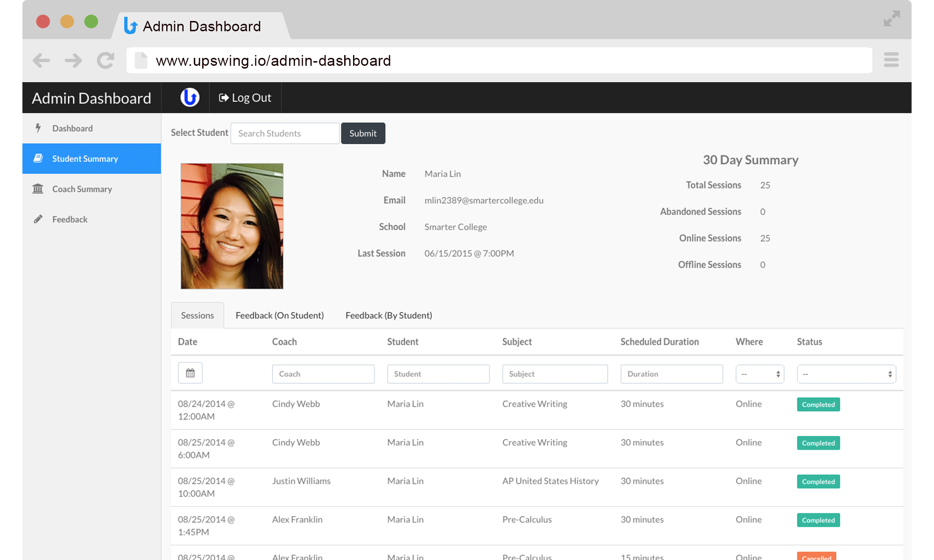Click the Coach filter field
The image size is (934, 560).
tap(323, 374)
